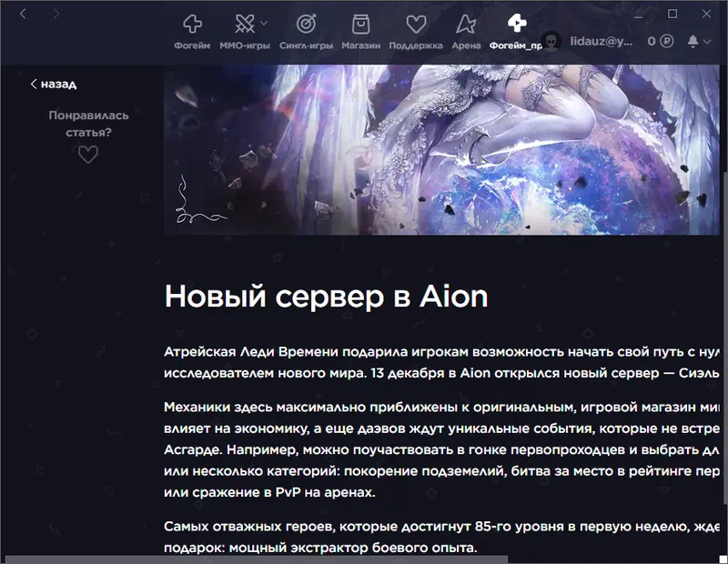The height and width of the screenshot is (564, 728).
Task: Click the Поддержка menu label
Action: (416, 45)
